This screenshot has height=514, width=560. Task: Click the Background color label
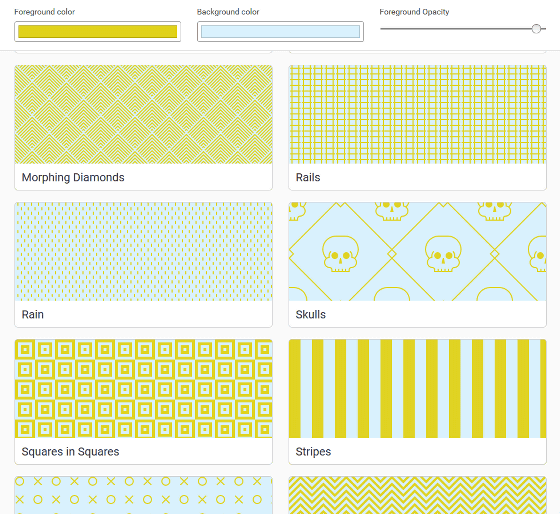click(x=228, y=12)
